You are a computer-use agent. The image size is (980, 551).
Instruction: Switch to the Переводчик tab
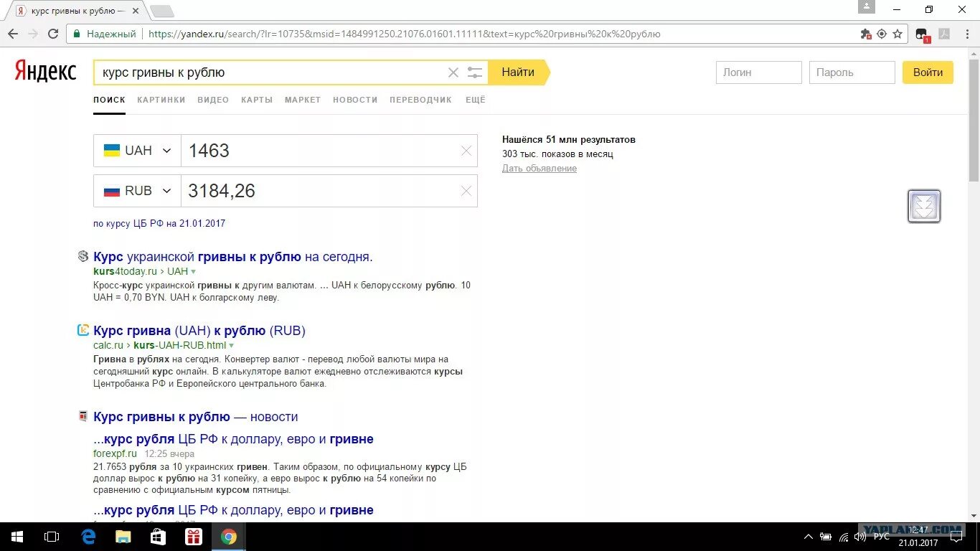[421, 100]
